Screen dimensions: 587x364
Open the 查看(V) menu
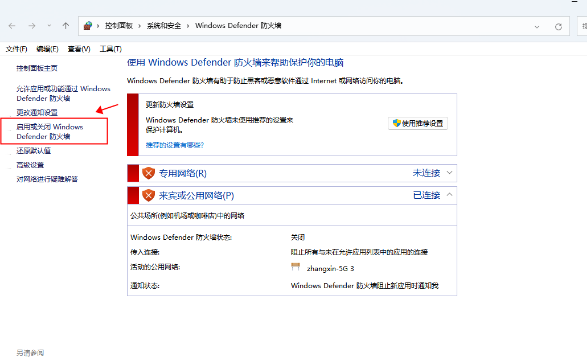(x=79, y=49)
